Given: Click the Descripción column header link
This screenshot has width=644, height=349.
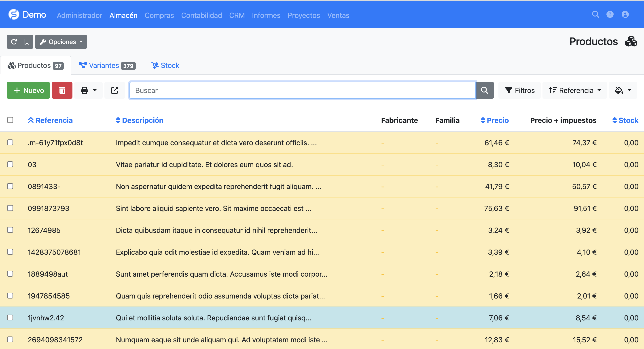Looking at the screenshot, I should click(142, 120).
